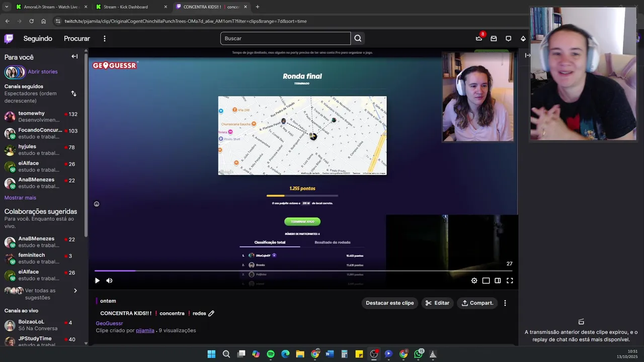Open clip more options menu
Viewport: 644px width, 362px height.
coord(505,303)
